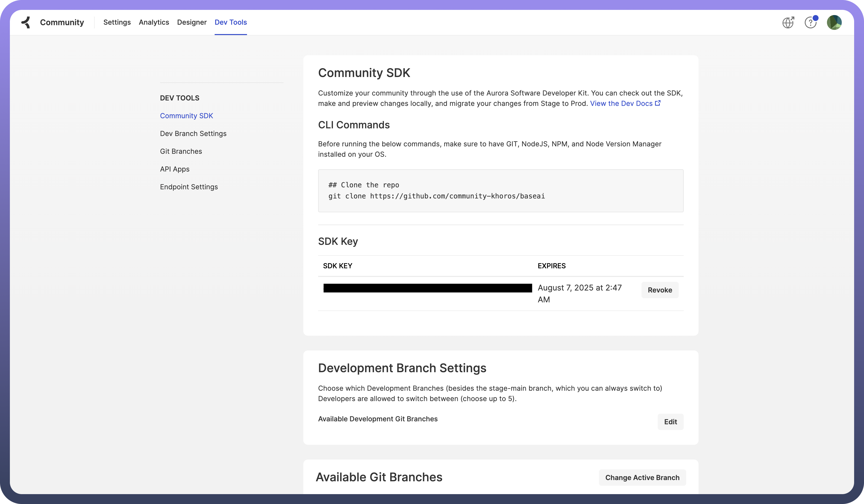Navigate to Git Branches sidebar item
The height and width of the screenshot is (504, 864).
click(x=181, y=152)
